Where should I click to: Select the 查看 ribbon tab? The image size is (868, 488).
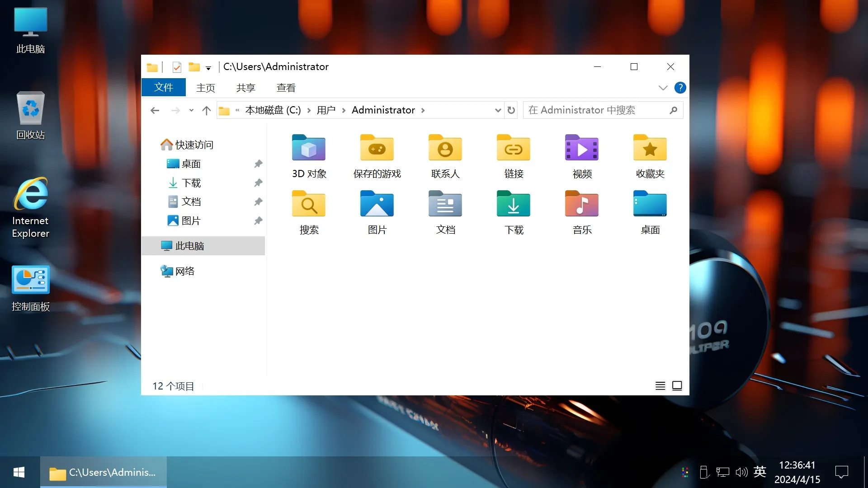coord(286,88)
